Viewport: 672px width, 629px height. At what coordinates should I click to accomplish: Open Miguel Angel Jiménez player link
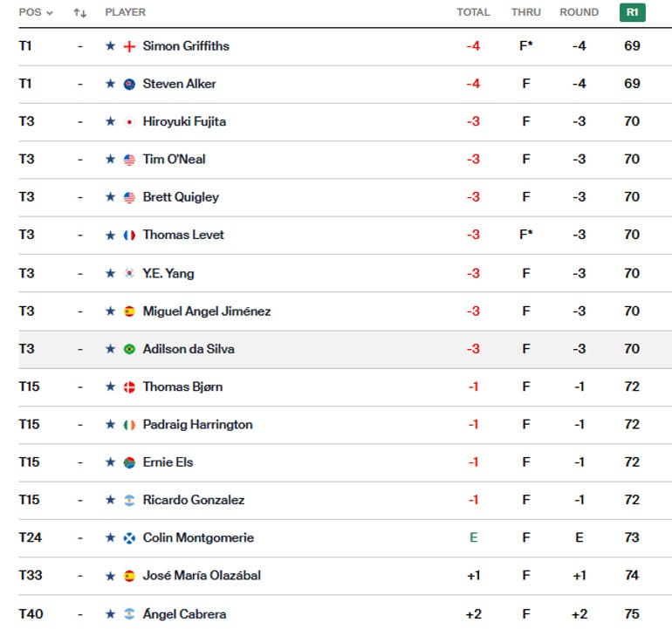207,311
